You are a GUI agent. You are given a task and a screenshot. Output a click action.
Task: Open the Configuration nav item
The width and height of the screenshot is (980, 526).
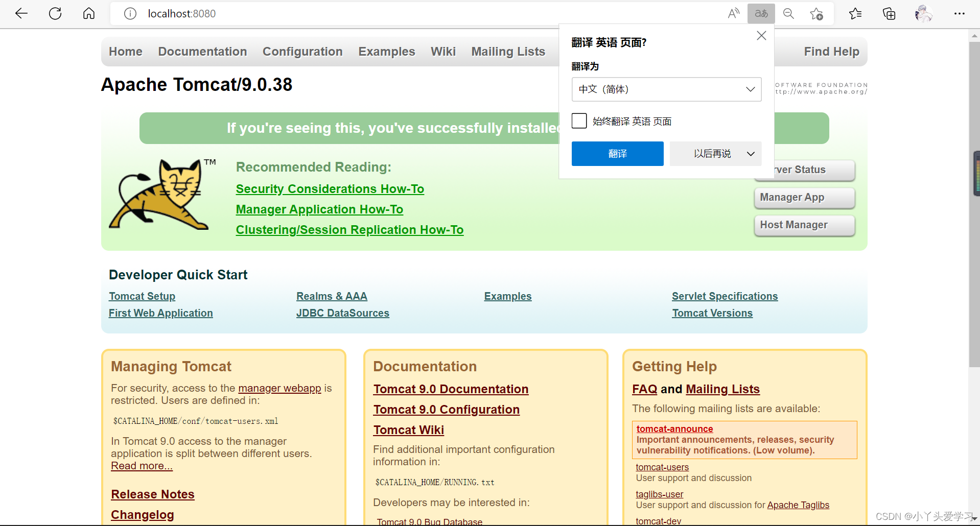click(x=302, y=52)
